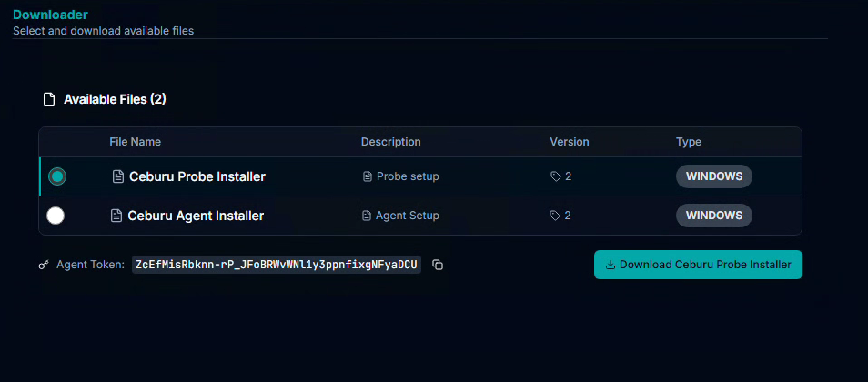Click the version tag icon in Probe row
This screenshot has width=868, height=382.
pos(555,176)
